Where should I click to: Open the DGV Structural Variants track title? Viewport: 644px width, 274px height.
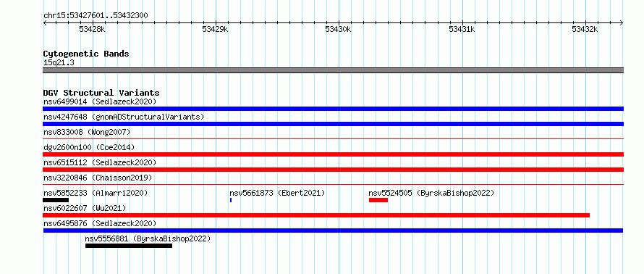tap(101, 93)
